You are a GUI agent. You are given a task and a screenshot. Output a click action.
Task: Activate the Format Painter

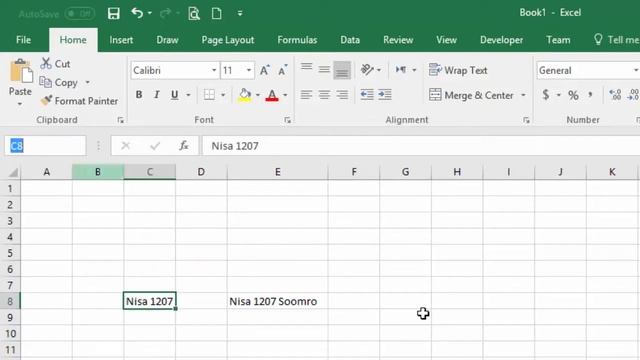click(x=79, y=101)
